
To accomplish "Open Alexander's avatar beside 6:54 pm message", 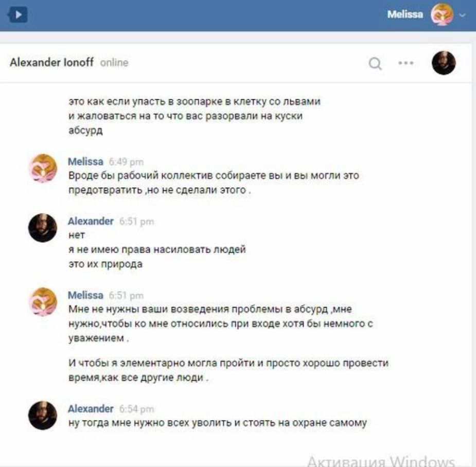I will point(43,415).
